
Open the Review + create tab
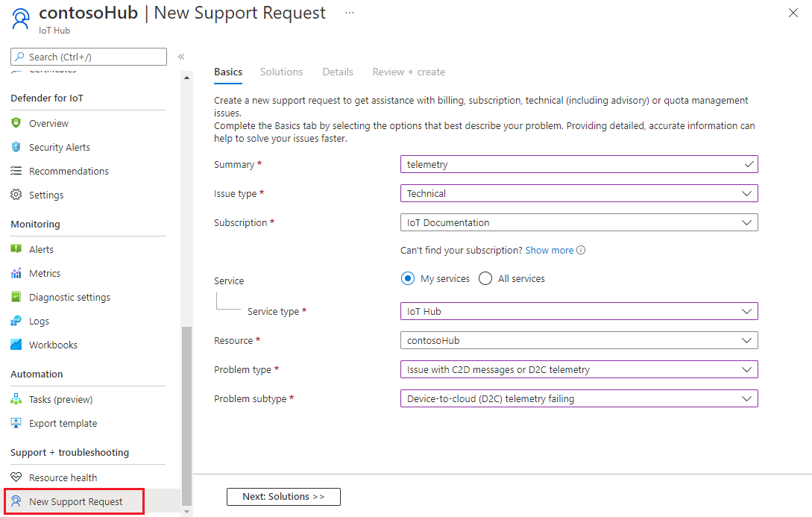click(409, 72)
